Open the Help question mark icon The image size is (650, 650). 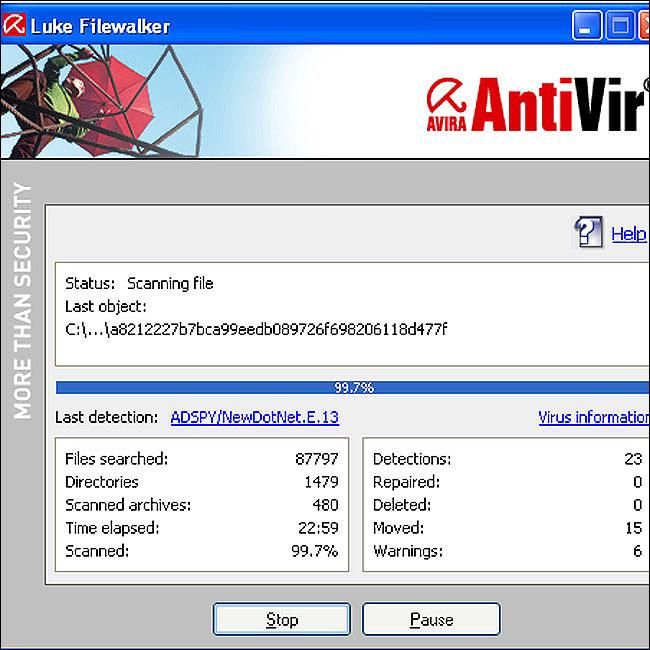click(x=588, y=232)
